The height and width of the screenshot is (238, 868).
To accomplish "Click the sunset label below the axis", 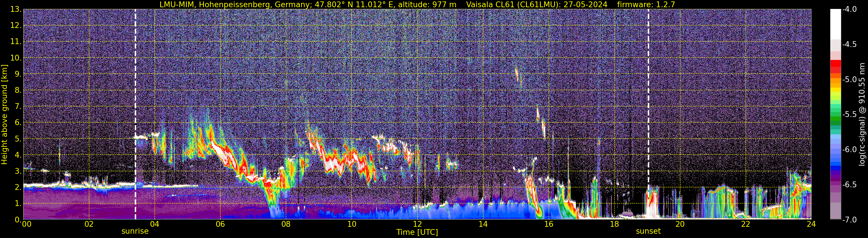I will tap(648, 231).
